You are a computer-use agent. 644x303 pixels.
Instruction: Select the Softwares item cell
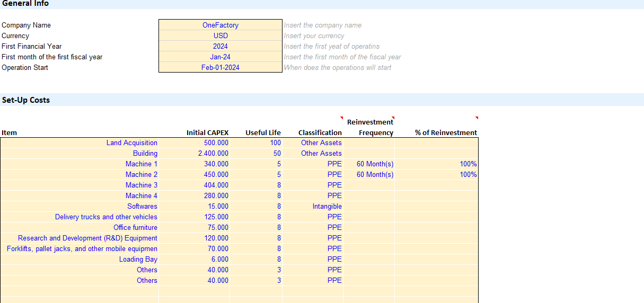click(x=80, y=206)
